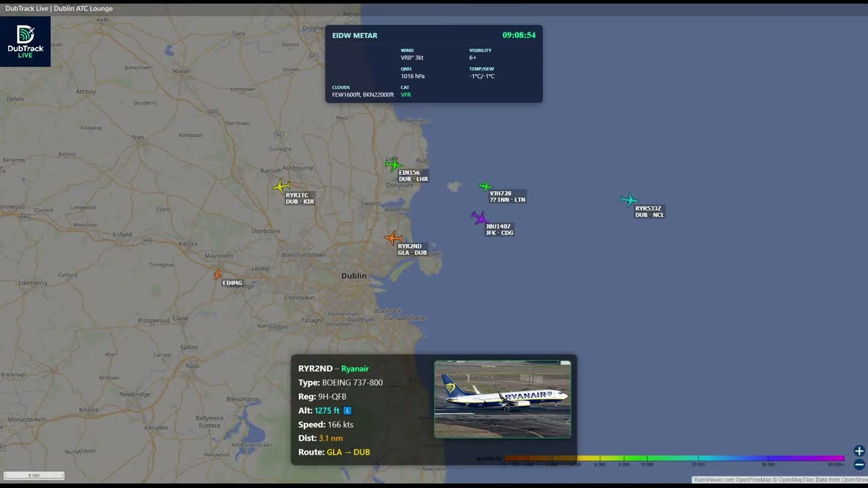This screenshot has width=868, height=488.
Task: Click the yellow RYR1TC aircraft icon
Action: (x=281, y=186)
